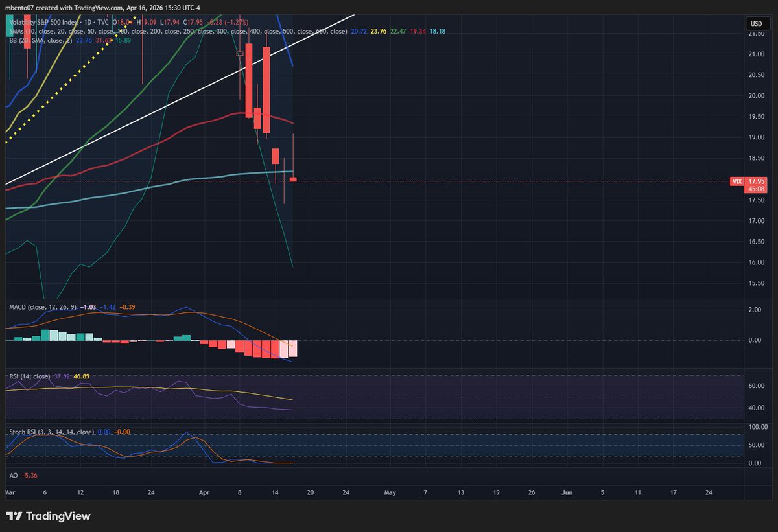Viewport: 778px width, 532px height.
Task: Click the May label on time axis
Action: [x=390, y=492]
